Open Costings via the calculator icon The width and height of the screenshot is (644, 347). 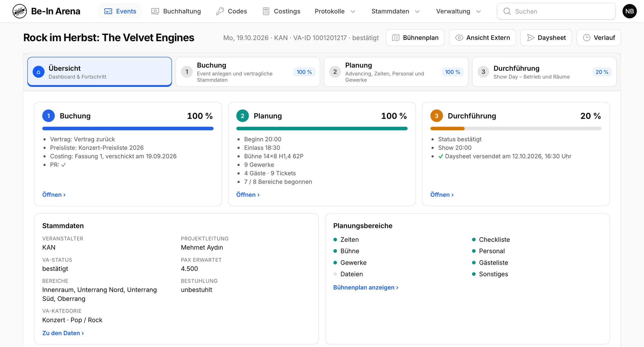pyautogui.click(x=266, y=11)
